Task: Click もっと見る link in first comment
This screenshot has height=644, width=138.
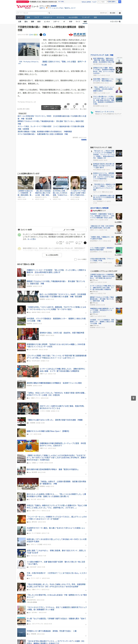Action: coord(32,239)
